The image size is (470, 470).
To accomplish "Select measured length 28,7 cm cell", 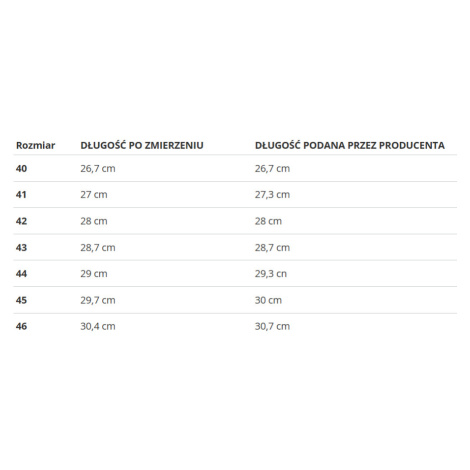I will tap(98, 247).
